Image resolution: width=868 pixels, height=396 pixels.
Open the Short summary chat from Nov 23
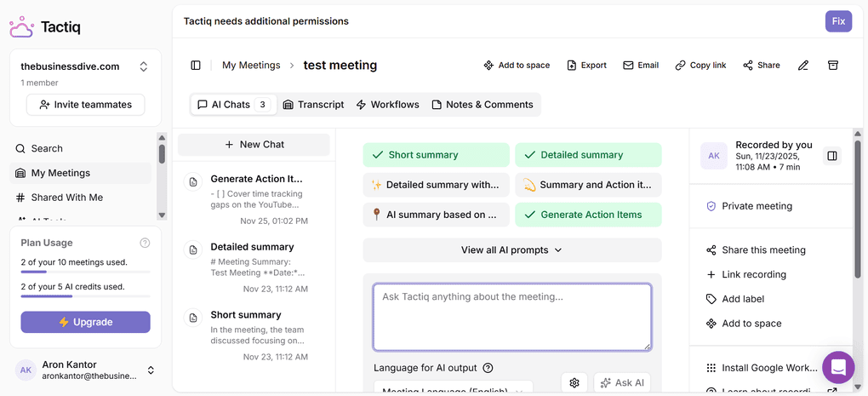point(254,335)
